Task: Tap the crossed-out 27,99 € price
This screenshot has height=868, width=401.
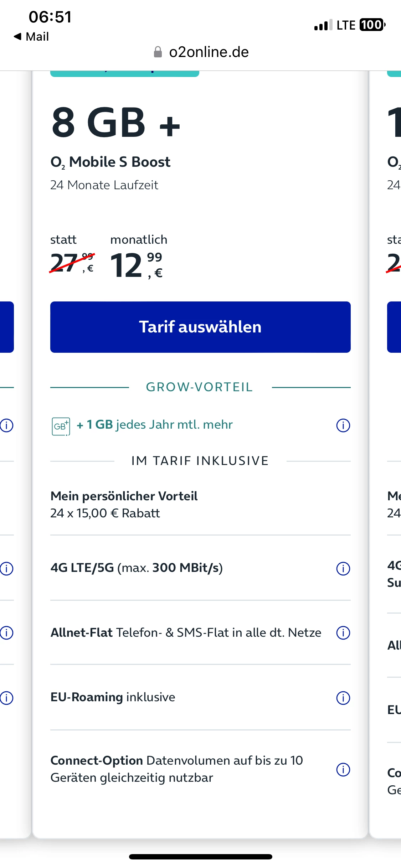Action: tap(72, 263)
